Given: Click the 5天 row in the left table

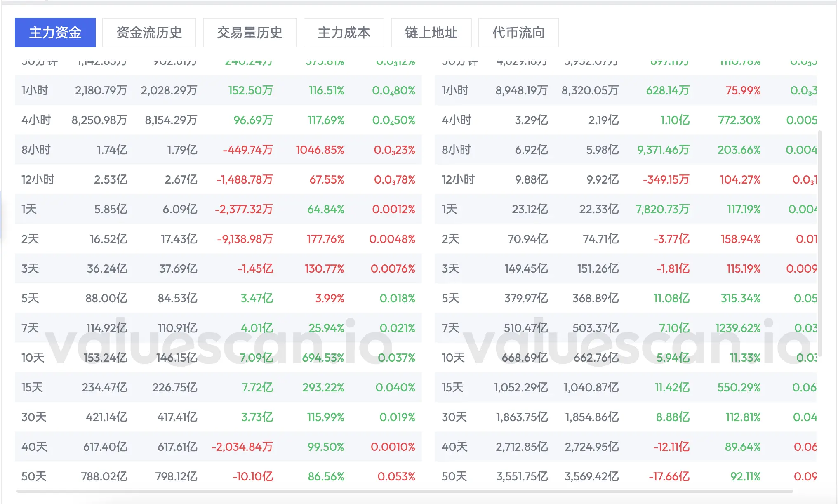Looking at the screenshot, I should coord(30,298).
